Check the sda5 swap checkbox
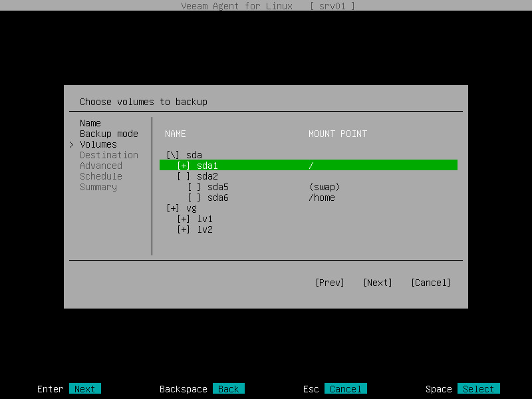Viewport: 532px width, 399px height. [194, 187]
